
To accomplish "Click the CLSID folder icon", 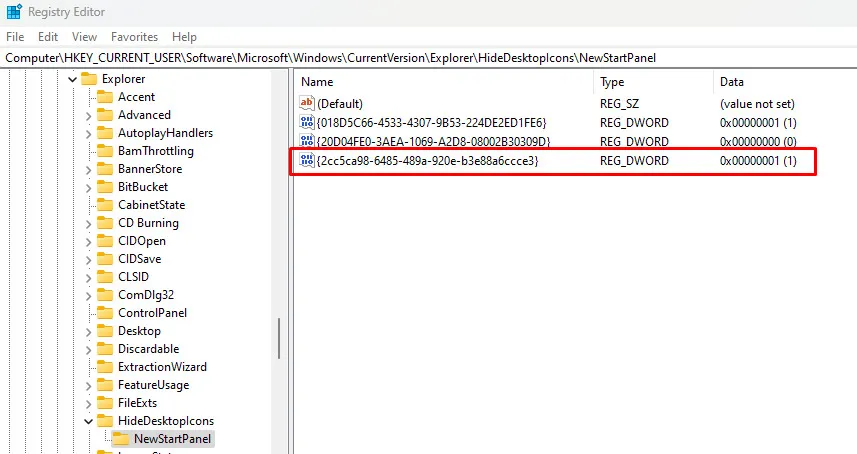I will click(105, 278).
